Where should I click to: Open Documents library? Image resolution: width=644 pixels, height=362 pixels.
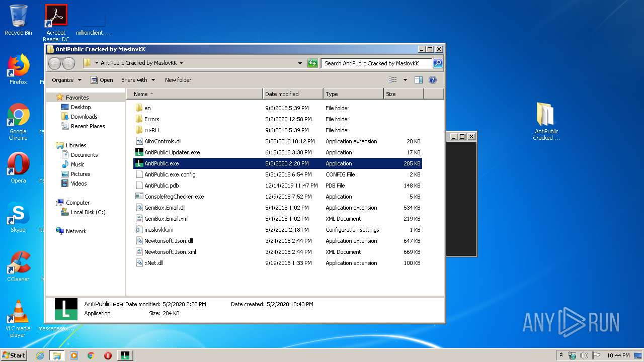(x=79, y=155)
